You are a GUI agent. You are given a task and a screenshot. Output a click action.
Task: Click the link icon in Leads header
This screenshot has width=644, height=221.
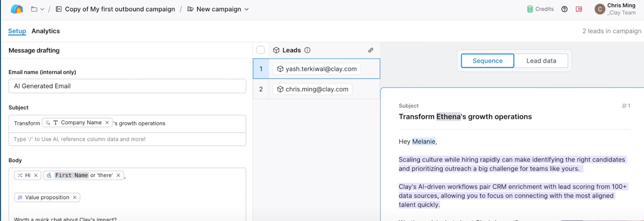pyautogui.click(x=371, y=50)
